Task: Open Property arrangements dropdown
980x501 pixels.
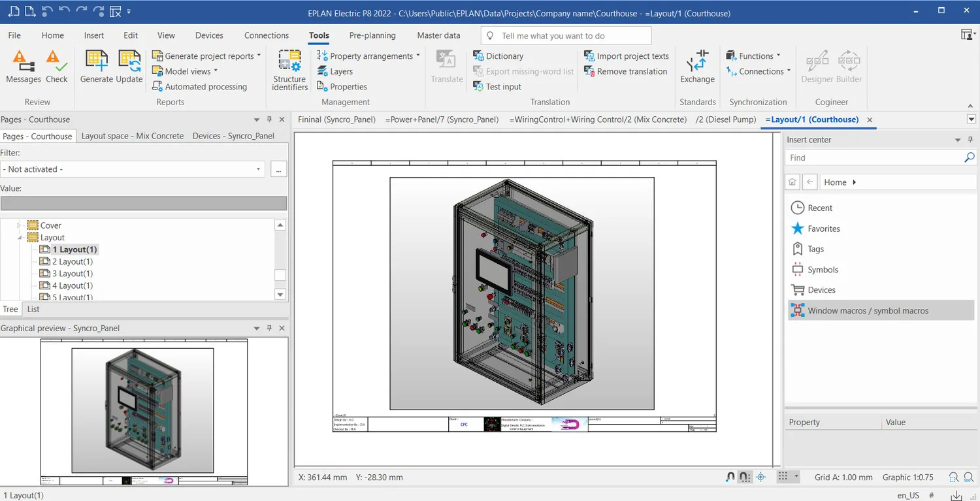Action: click(418, 56)
